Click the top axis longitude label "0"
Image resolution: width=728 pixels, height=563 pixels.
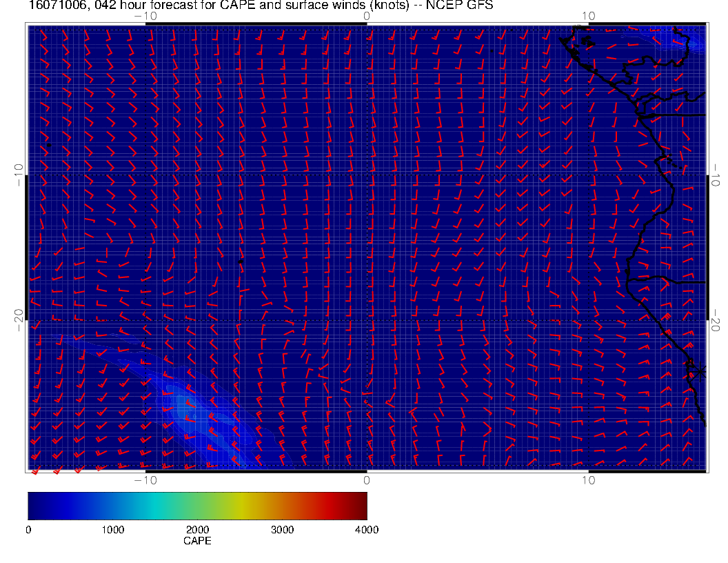click(367, 17)
